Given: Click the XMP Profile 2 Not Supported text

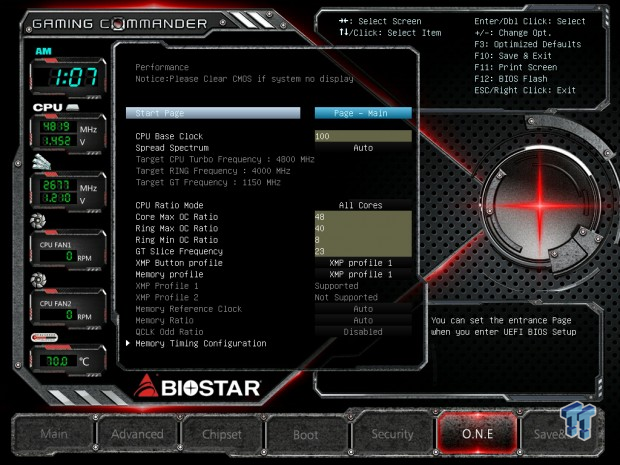Looking at the screenshot, I should tap(346, 297).
